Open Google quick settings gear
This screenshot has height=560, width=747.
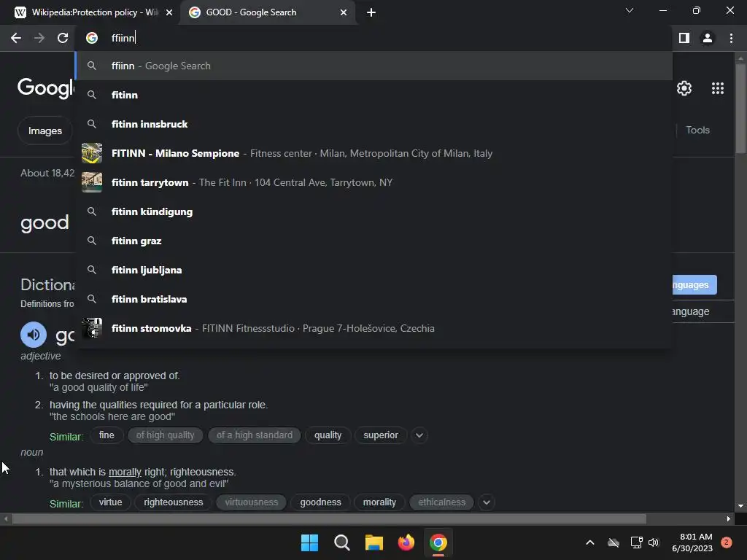(684, 88)
